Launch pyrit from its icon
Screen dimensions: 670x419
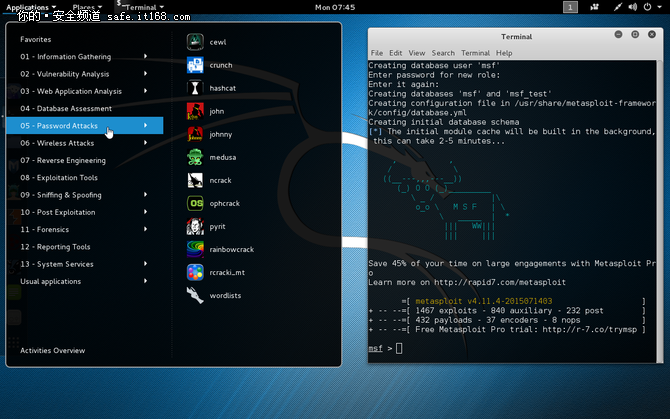pyautogui.click(x=195, y=226)
